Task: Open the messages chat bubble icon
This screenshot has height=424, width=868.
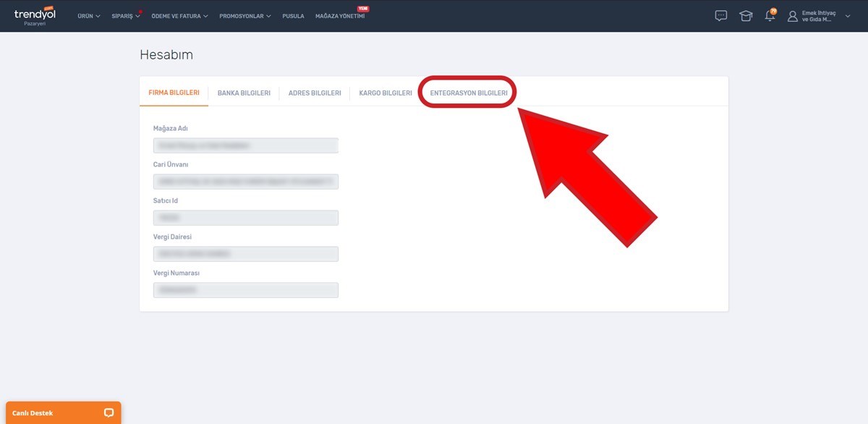Action: pyautogui.click(x=720, y=16)
